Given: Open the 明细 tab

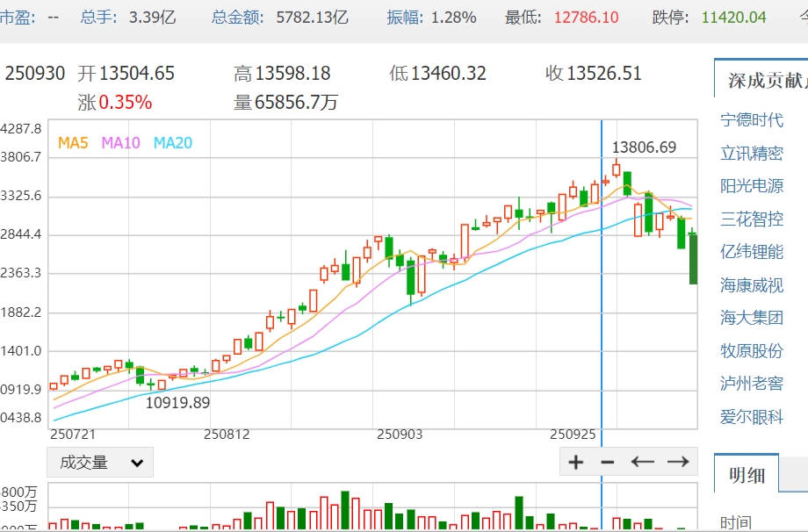Looking at the screenshot, I should click(747, 475).
